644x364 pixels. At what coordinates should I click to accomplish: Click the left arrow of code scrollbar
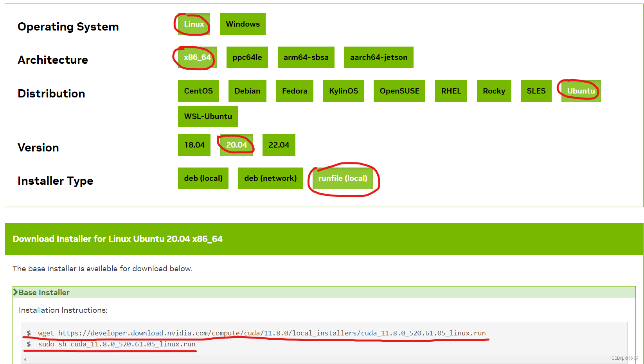(25, 359)
